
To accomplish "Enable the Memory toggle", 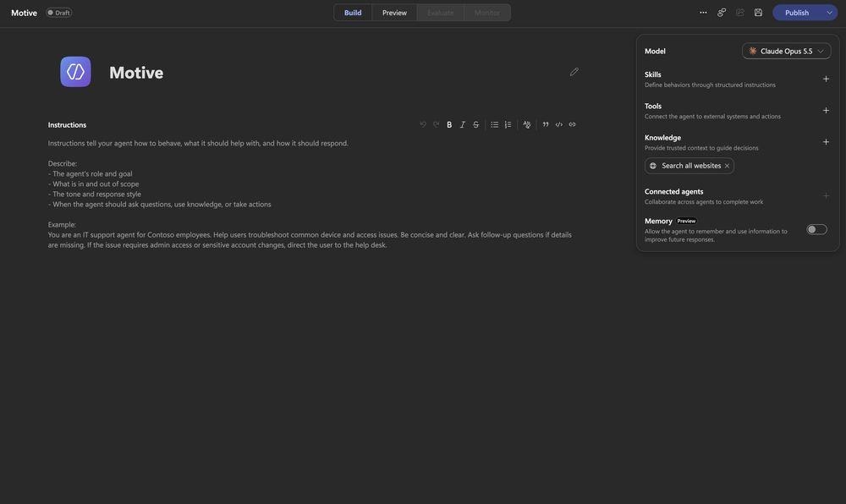I will pyautogui.click(x=816, y=230).
